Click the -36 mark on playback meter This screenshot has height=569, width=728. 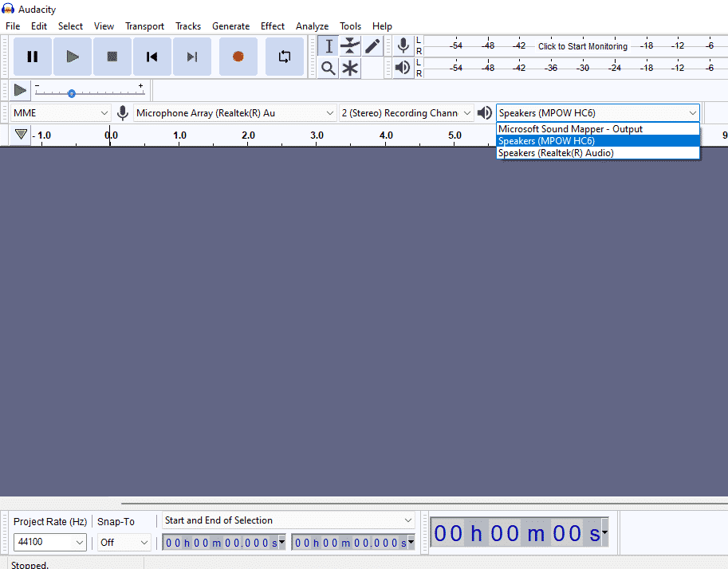tap(551, 69)
